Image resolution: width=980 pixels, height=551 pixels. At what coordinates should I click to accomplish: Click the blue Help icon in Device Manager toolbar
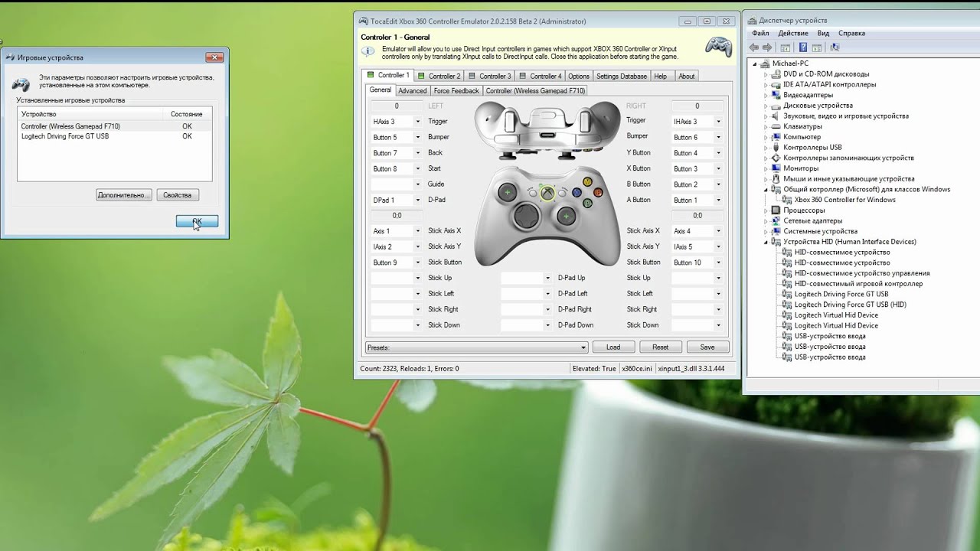point(803,47)
